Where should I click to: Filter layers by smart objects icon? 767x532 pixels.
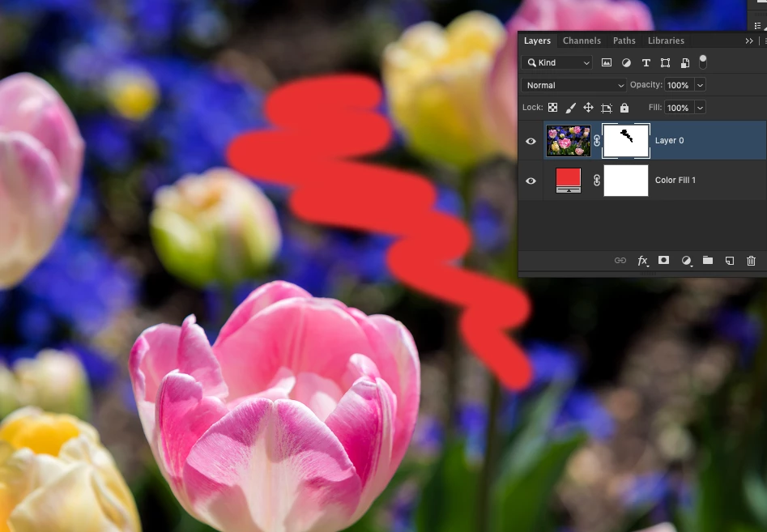685,62
